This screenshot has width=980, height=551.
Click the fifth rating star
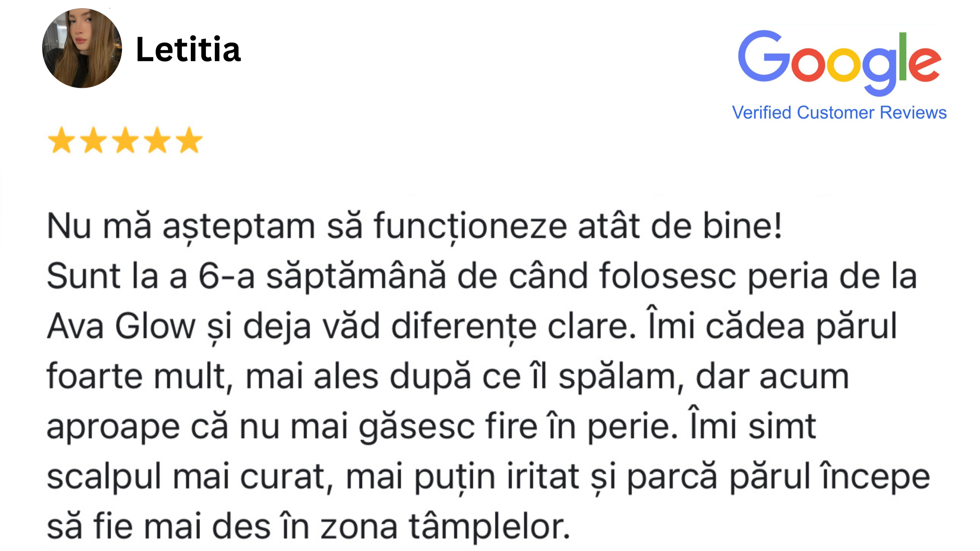pyautogui.click(x=189, y=140)
